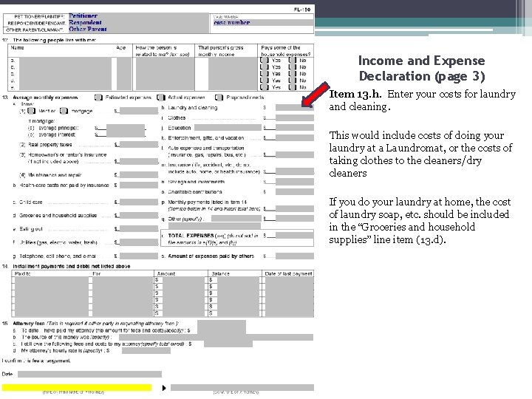Check the Actual expenses checkbox
The height and width of the screenshot is (399, 532).
[161, 98]
